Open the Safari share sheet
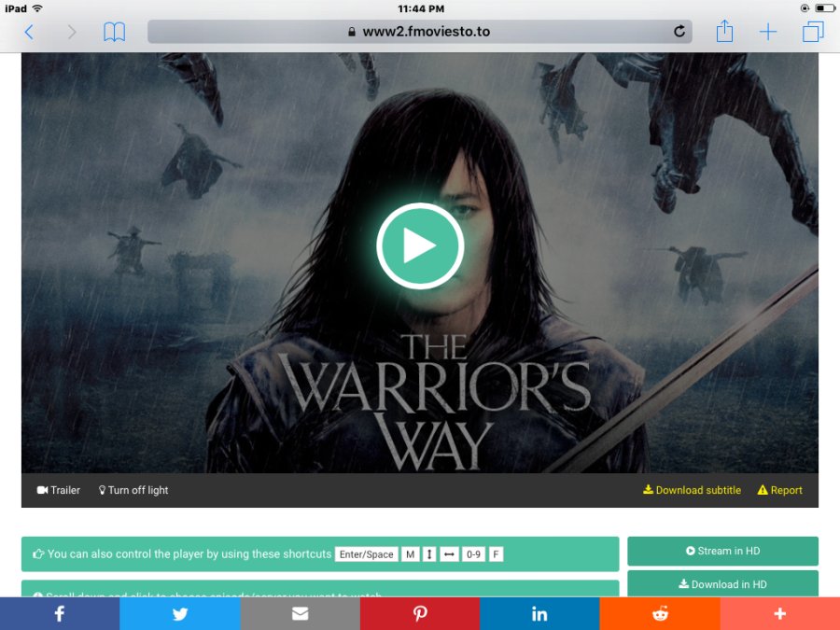840x630 pixels. [725, 32]
